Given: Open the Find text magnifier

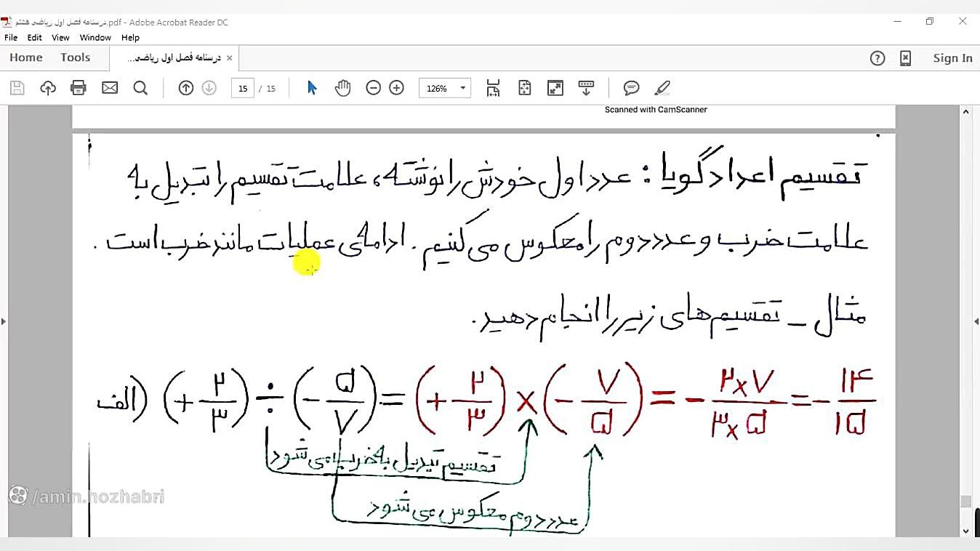Looking at the screenshot, I should pos(141,88).
